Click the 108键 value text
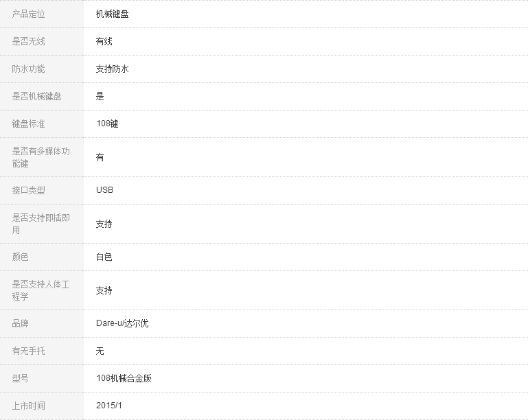The width and height of the screenshot is (528, 420). [x=107, y=124]
